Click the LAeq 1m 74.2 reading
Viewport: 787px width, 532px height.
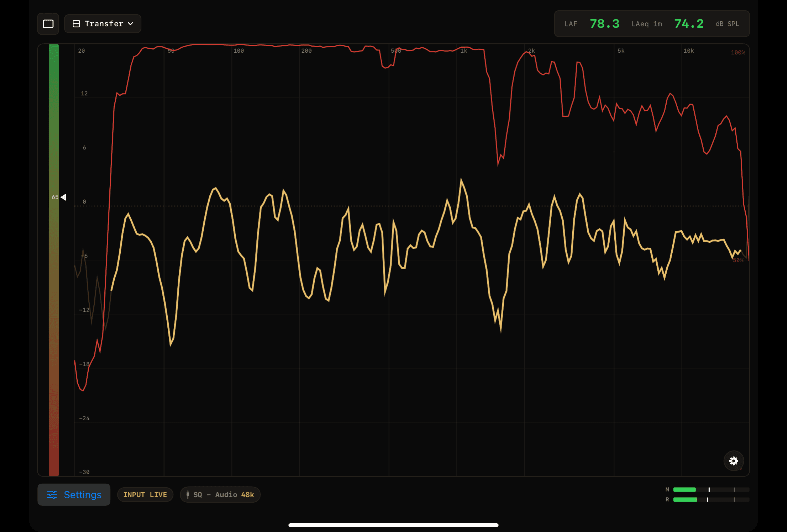[x=668, y=24]
